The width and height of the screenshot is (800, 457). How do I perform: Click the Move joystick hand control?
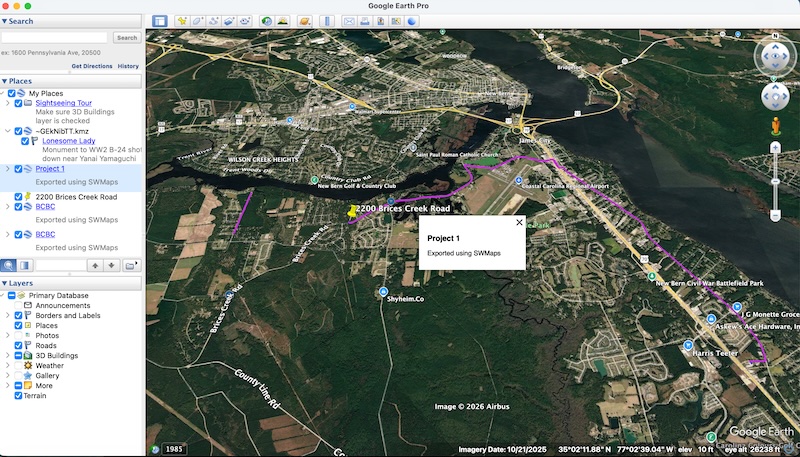click(775, 96)
